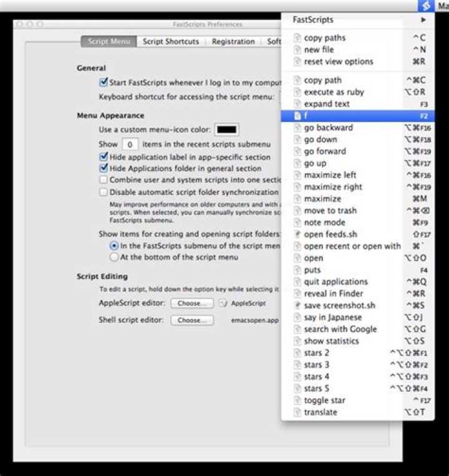Click the script icon beside say in Japanese

click(297, 317)
